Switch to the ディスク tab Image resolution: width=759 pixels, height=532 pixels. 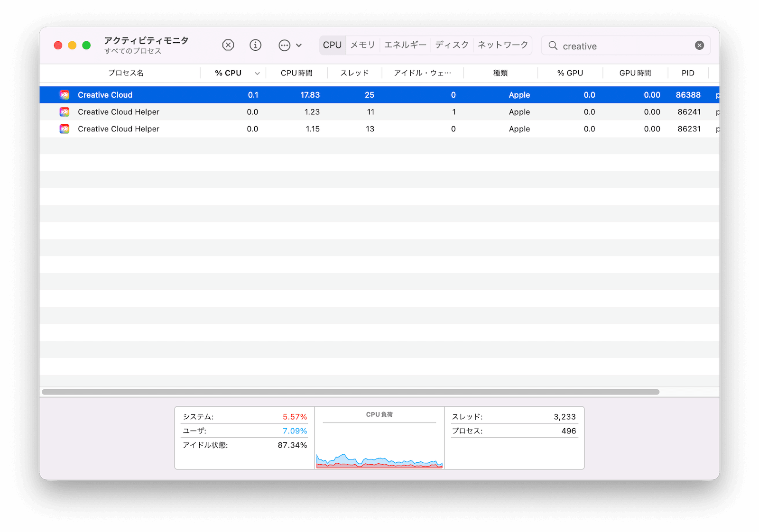pyautogui.click(x=452, y=45)
